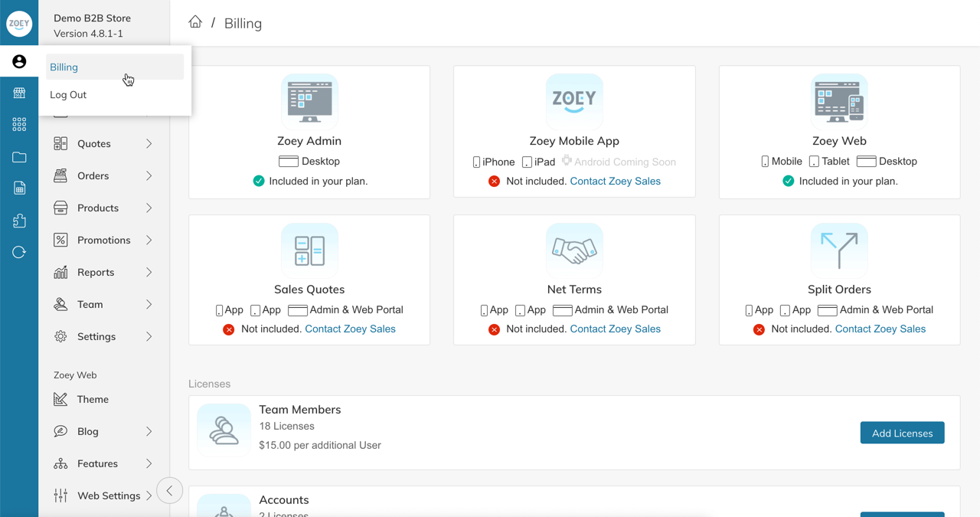Click the green check under Zoey Web

[x=788, y=181]
